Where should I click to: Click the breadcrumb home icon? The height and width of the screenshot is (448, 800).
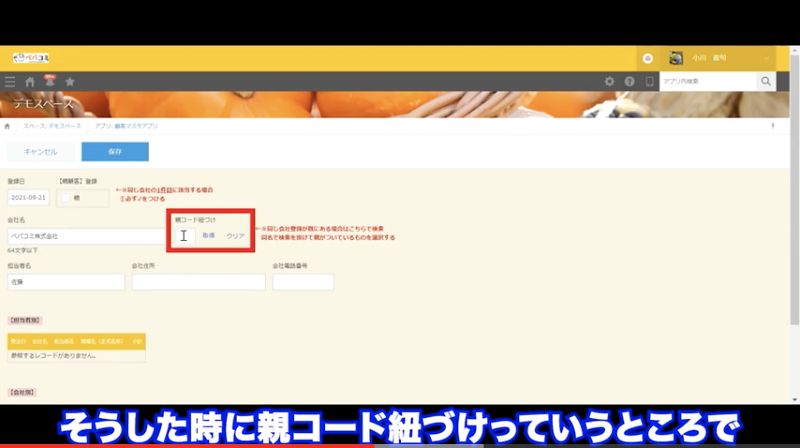pos(8,127)
